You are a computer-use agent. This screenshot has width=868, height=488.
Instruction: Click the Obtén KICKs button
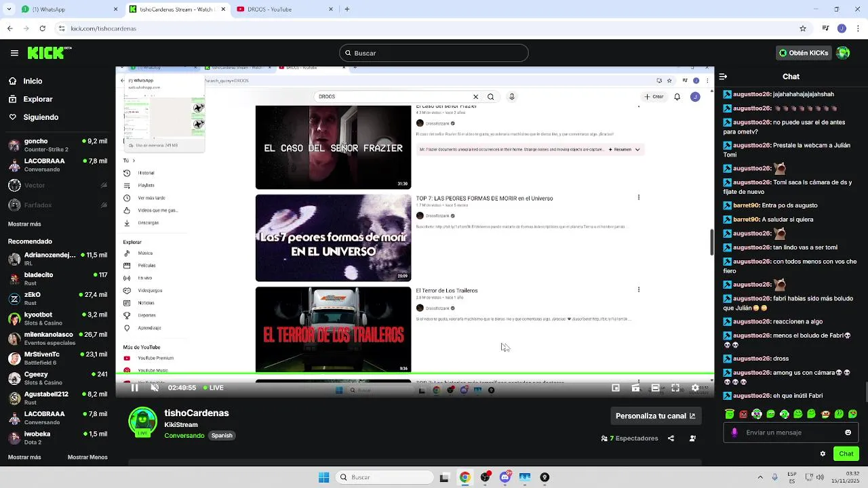click(804, 53)
